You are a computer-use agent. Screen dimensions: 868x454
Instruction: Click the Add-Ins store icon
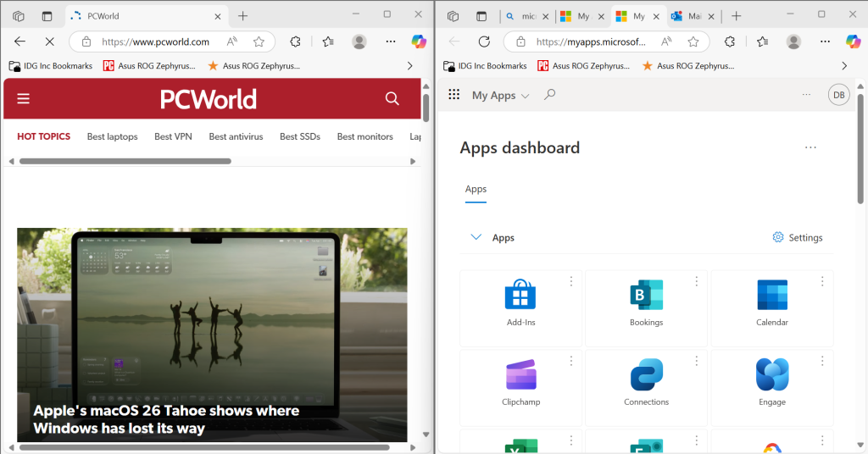[520, 295]
